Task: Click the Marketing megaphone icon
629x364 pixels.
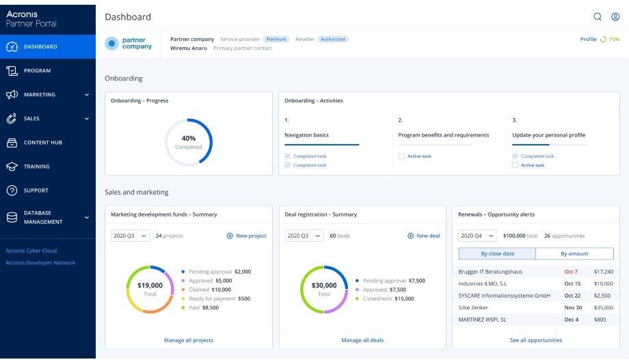Action: click(x=12, y=95)
